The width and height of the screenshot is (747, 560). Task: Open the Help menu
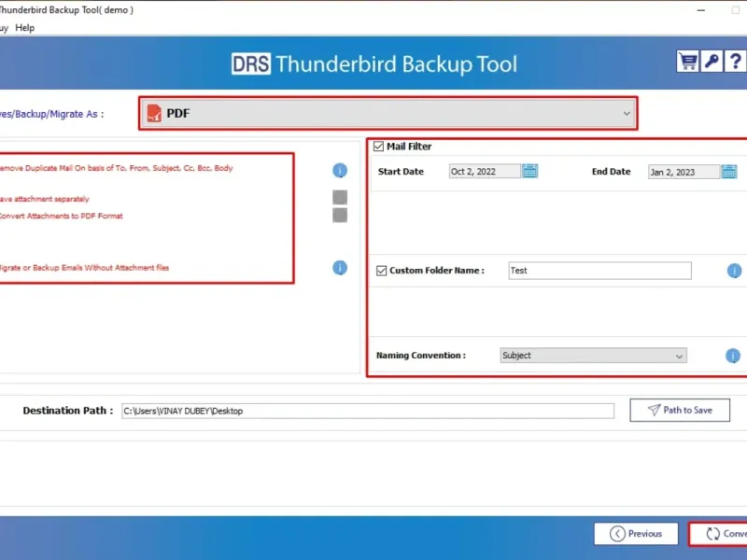coord(25,28)
